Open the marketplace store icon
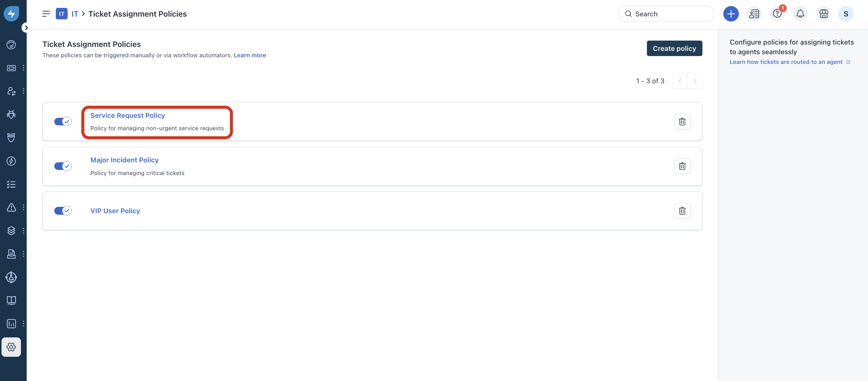Image resolution: width=868 pixels, height=381 pixels. 823,14
